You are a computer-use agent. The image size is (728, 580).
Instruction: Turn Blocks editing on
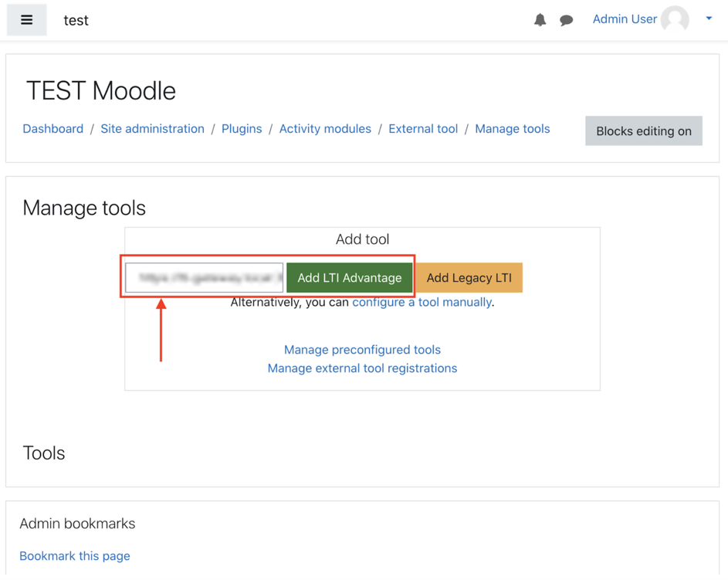(x=644, y=131)
